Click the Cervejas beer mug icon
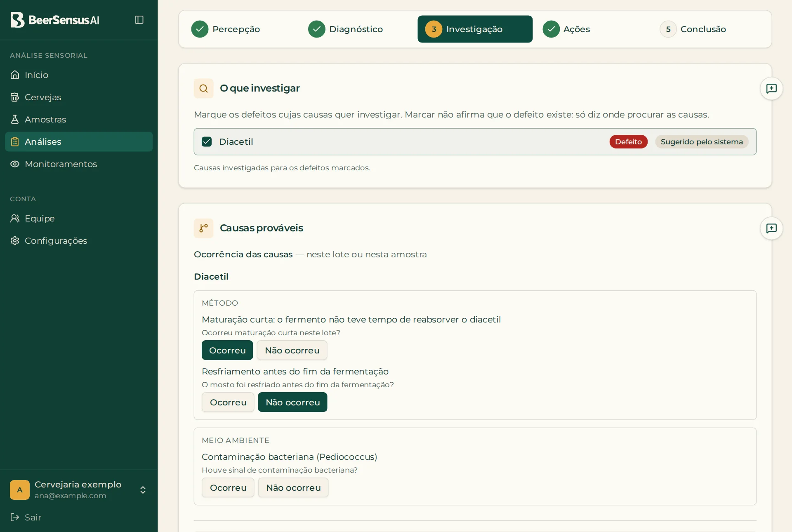 [x=15, y=97]
